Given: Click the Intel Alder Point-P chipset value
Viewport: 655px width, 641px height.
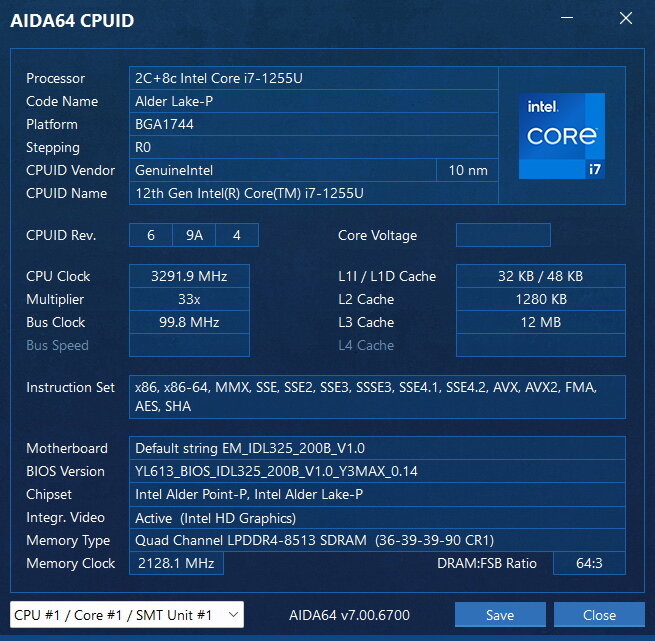Looking at the screenshot, I should tap(377, 494).
